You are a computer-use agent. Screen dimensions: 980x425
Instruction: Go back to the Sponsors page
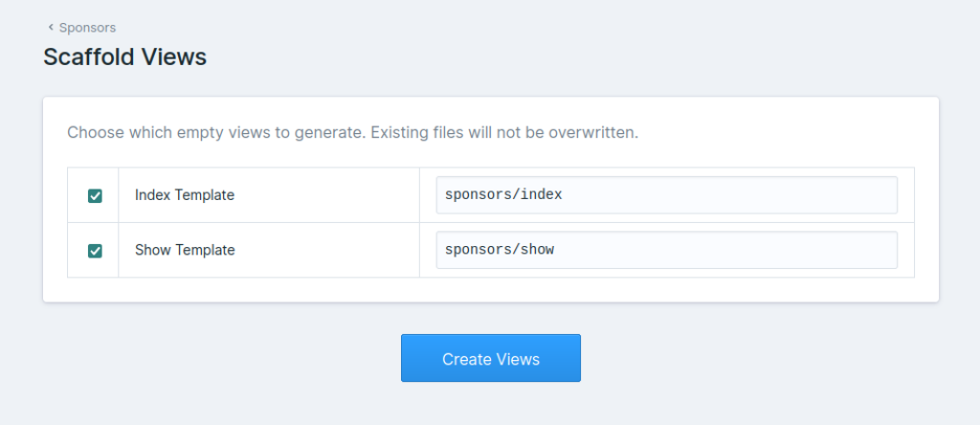pyautogui.click(x=86, y=28)
